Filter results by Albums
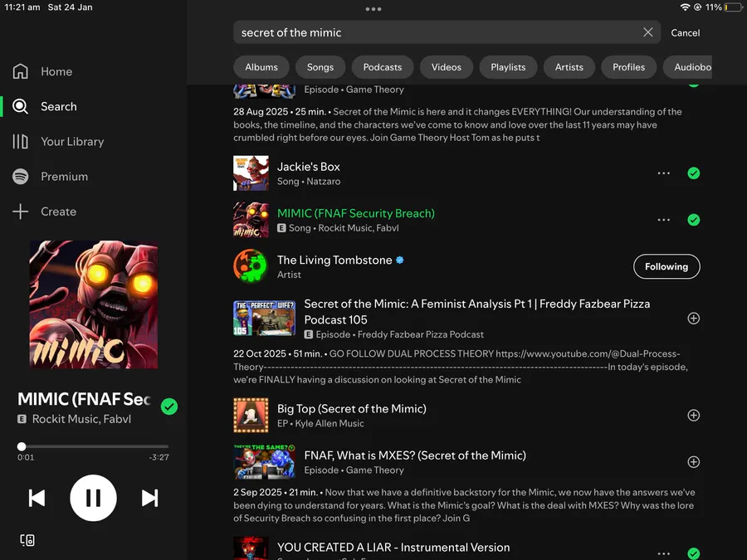This screenshot has width=747, height=560. tap(261, 67)
